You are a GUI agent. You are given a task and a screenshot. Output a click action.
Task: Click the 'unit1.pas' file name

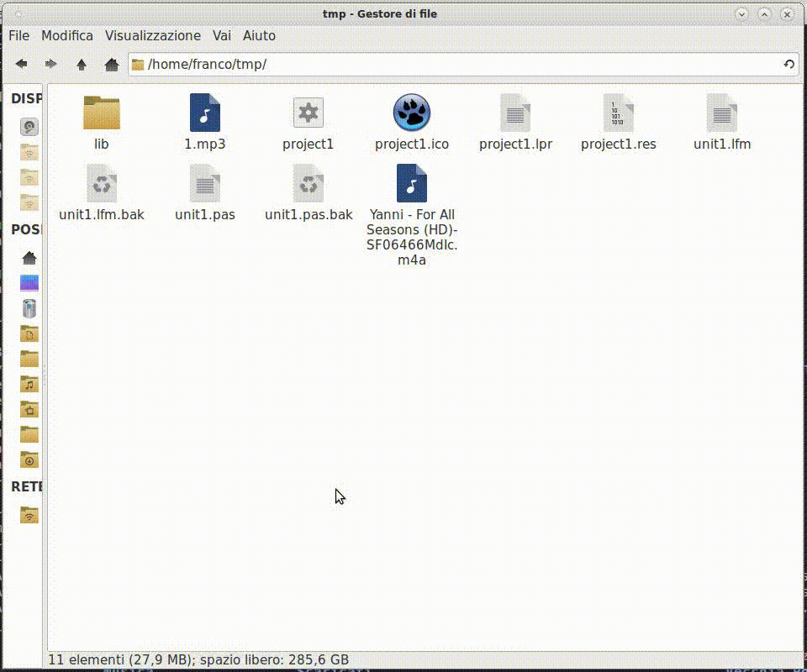(205, 214)
